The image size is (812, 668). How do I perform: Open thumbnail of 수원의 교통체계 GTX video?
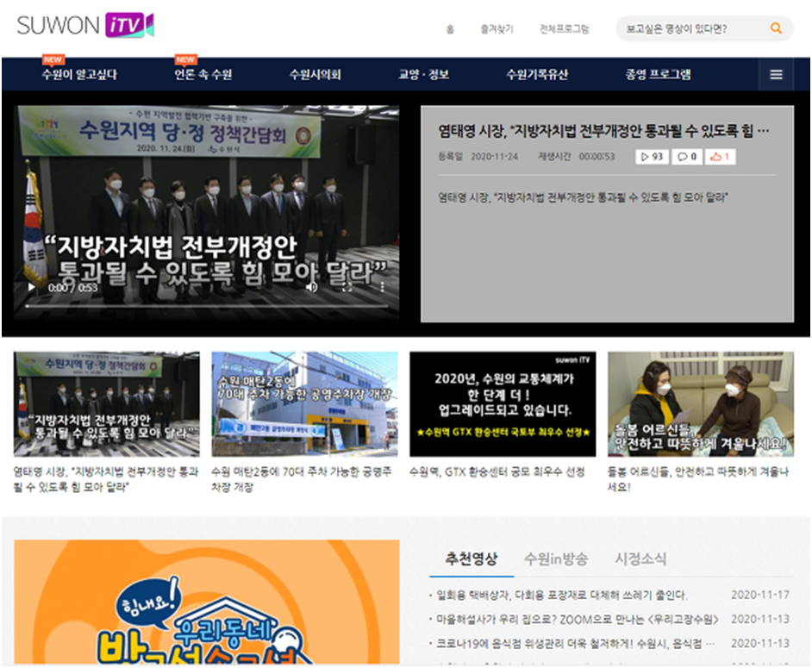(503, 404)
